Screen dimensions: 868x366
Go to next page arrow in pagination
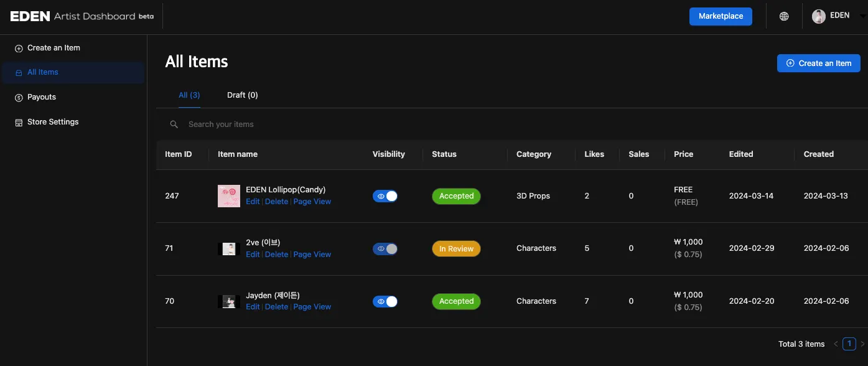(862, 344)
